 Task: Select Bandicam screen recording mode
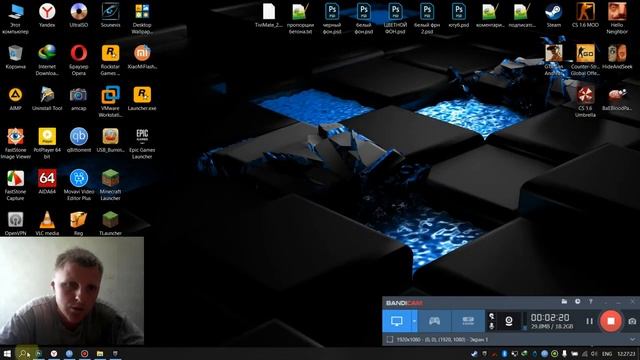coord(397,321)
